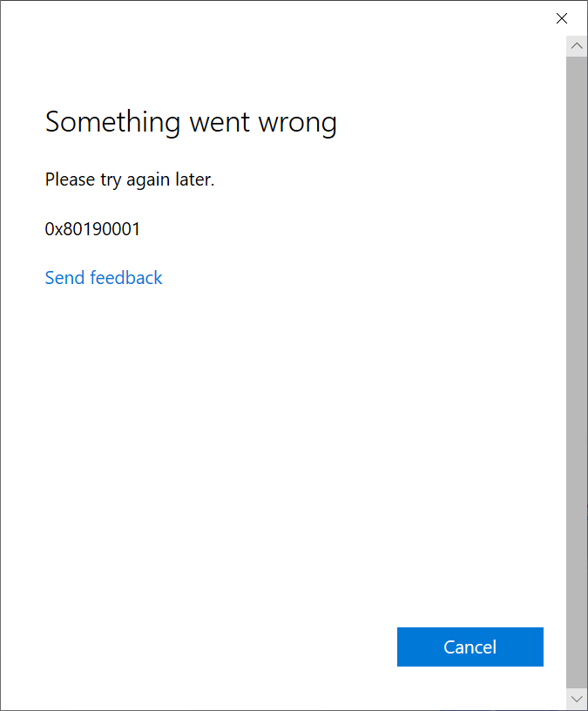Dismiss the dialog using Cancel
This screenshot has height=711, width=588.
click(x=470, y=647)
